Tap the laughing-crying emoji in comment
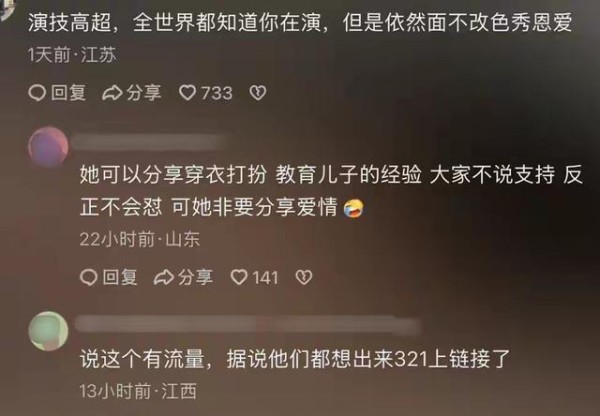600x416 pixels. 353,208
